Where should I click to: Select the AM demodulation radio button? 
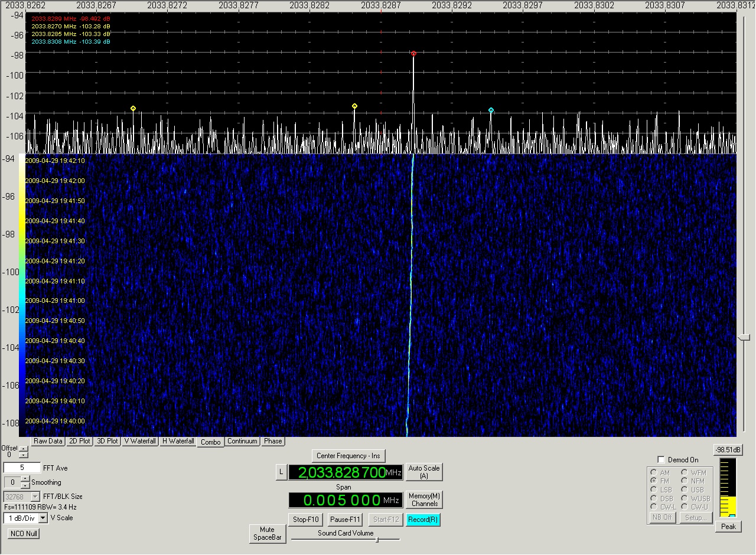coord(654,472)
